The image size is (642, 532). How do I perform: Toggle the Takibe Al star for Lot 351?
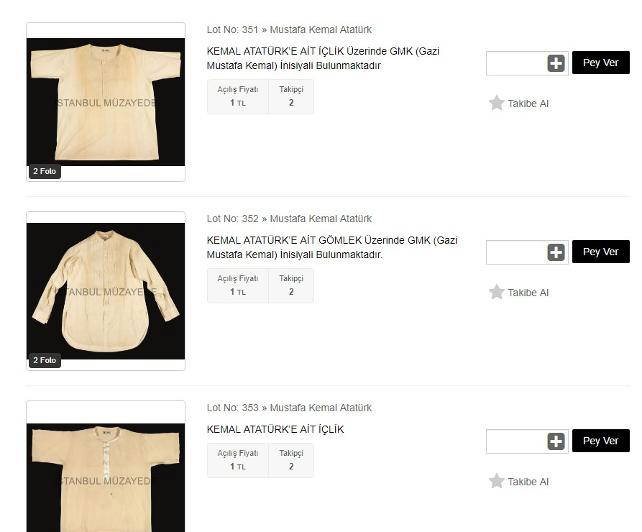496,103
